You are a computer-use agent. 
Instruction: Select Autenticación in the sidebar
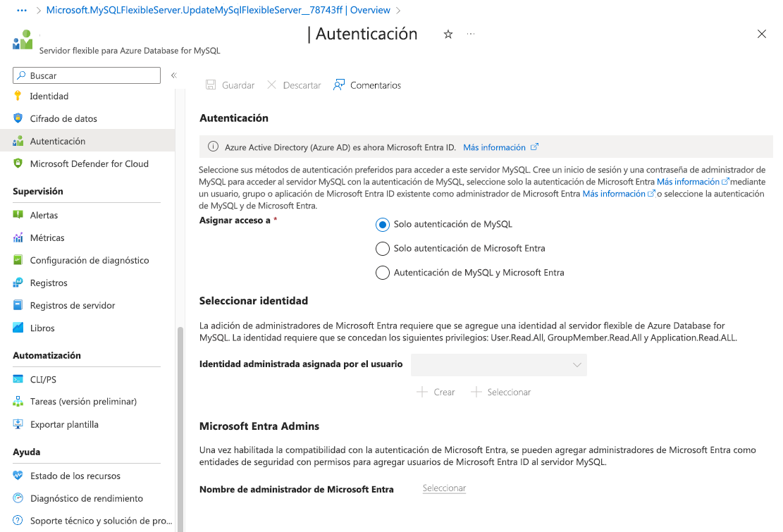pyautogui.click(x=58, y=140)
